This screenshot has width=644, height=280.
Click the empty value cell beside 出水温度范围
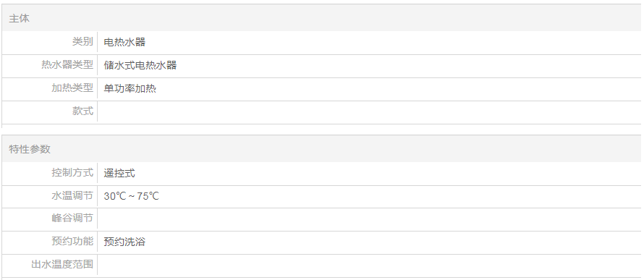(x=370, y=265)
